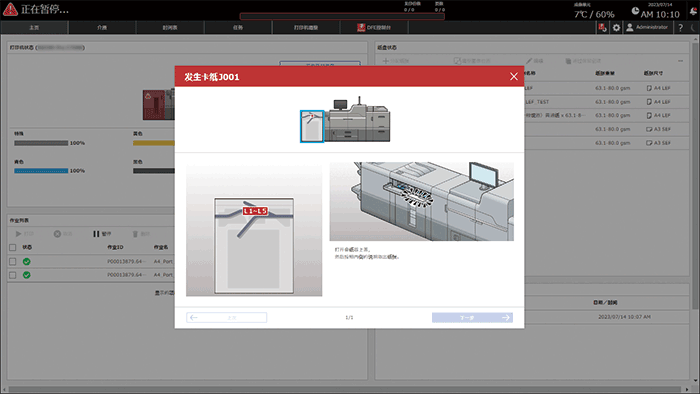
Task: Go to the next step in jam dialog
Action: [472, 317]
